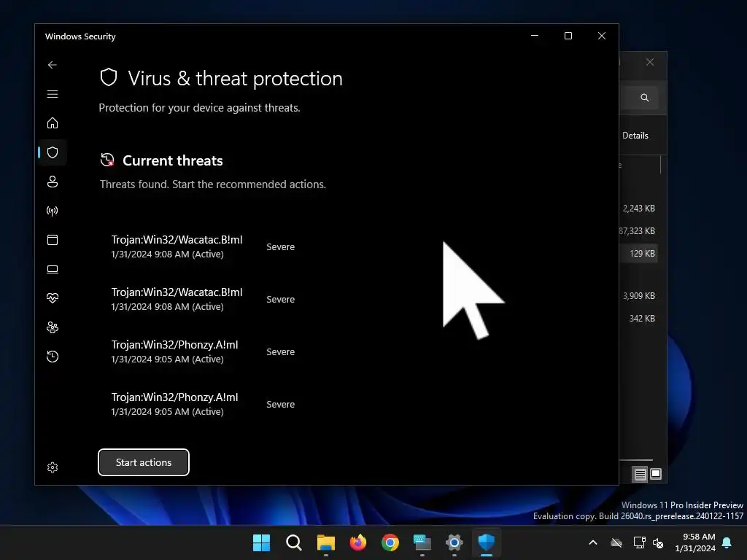Launch Firefox from the taskbar
This screenshot has height=560, width=747.
click(357, 542)
